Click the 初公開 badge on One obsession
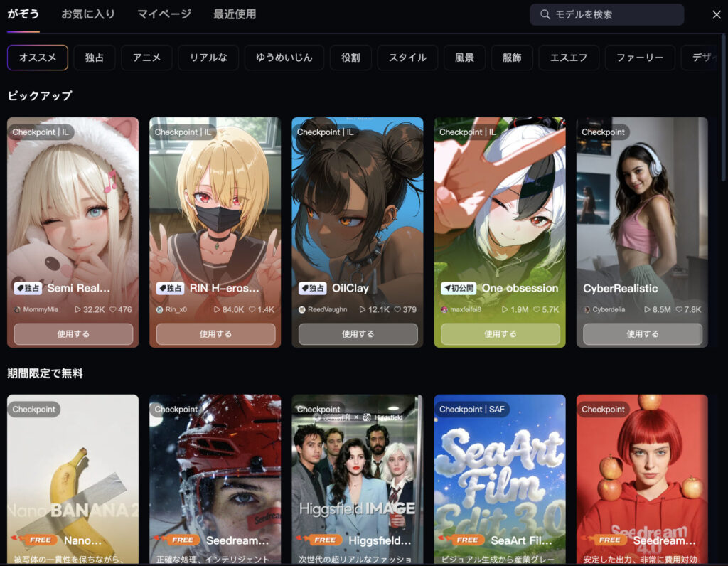Image resolution: width=728 pixels, height=566 pixels. [458, 288]
